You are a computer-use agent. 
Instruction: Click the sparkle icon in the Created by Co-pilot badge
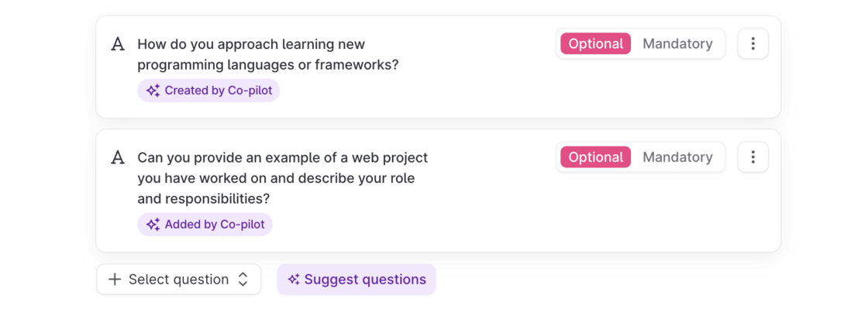pyautogui.click(x=153, y=91)
